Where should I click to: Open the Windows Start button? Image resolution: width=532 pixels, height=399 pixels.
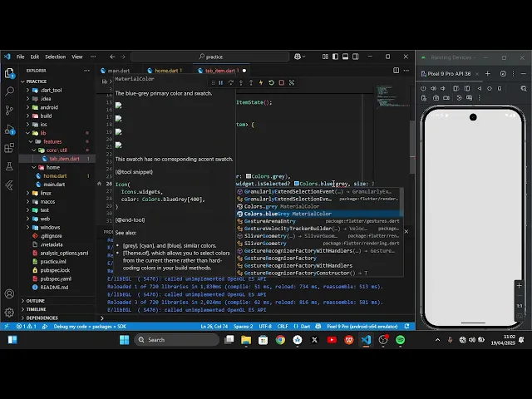[124, 340]
